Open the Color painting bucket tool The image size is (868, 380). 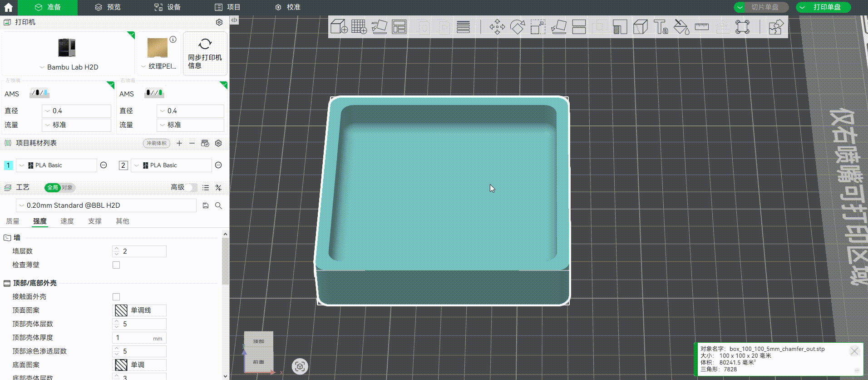tap(681, 27)
